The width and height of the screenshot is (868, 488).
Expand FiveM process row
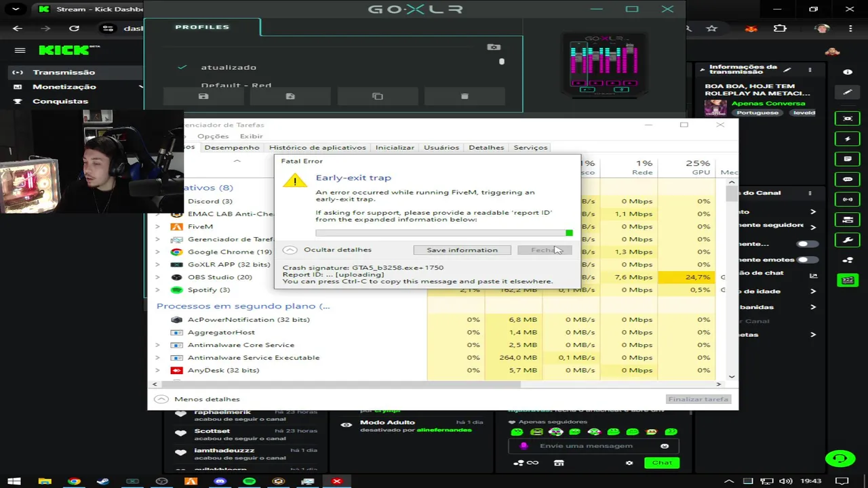(x=157, y=226)
